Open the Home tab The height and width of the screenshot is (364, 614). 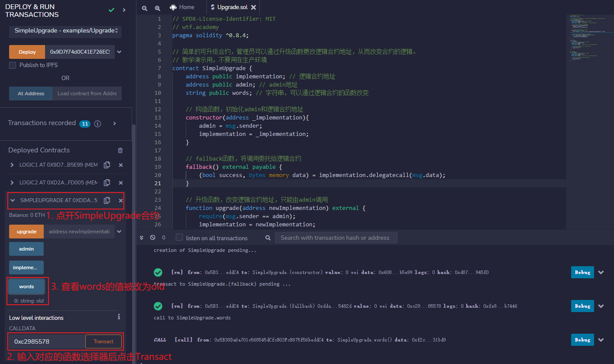pyautogui.click(x=182, y=7)
